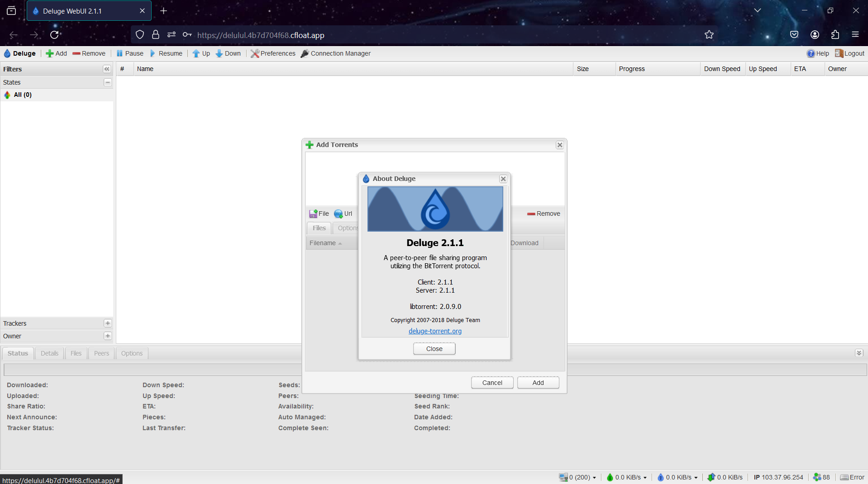Viewport: 868px width, 484px height.
Task: Switch to the bottom Options tab
Action: (x=132, y=353)
